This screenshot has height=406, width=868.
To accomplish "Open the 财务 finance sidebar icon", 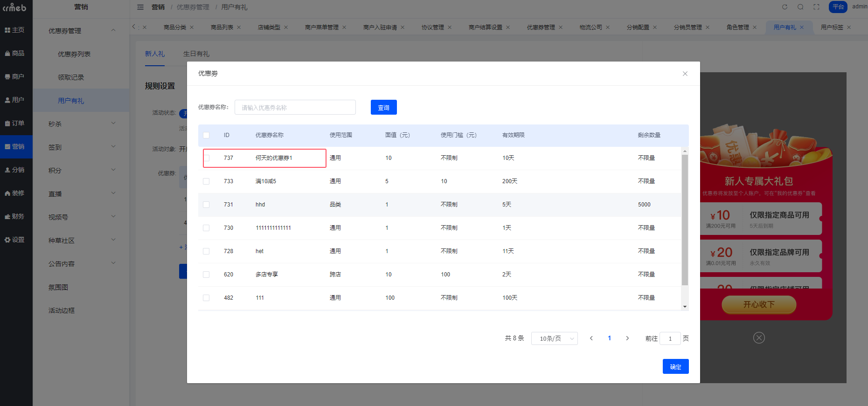I will pos(14,216).
